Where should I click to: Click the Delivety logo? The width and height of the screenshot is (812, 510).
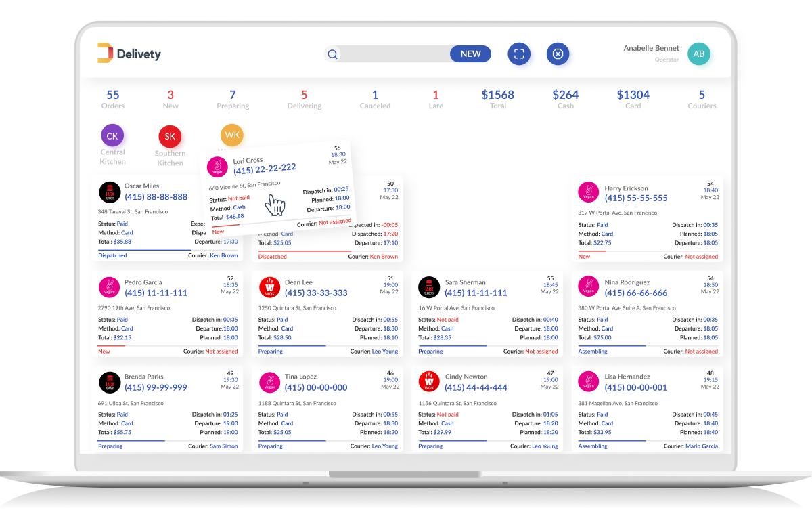point(129,54)
